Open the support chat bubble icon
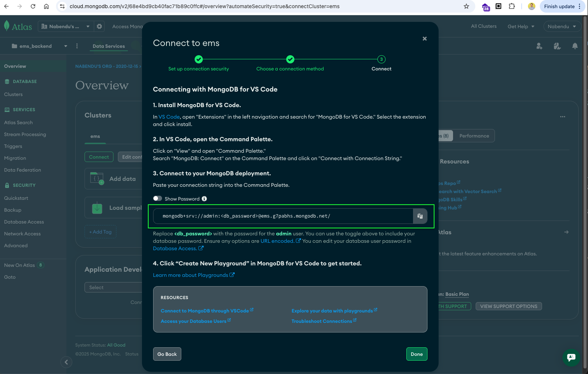Image resolution: width=588 pixels, height=374 pixels. [x=571, y=357]
